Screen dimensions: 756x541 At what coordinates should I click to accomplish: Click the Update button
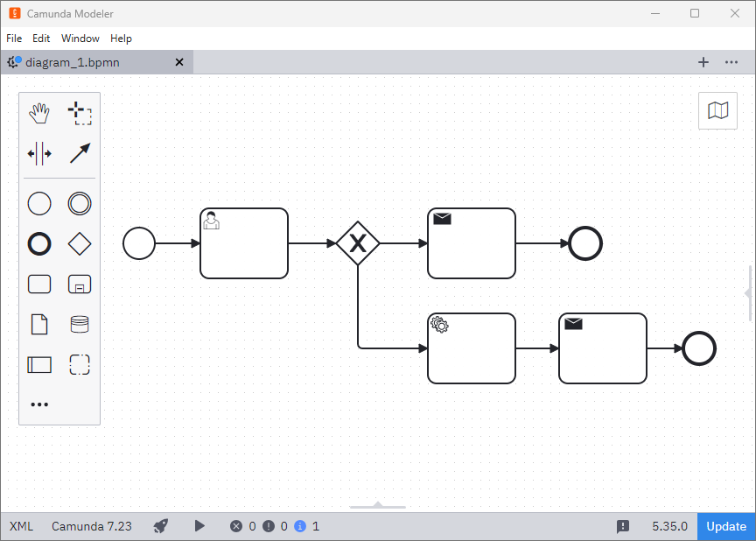726,526
